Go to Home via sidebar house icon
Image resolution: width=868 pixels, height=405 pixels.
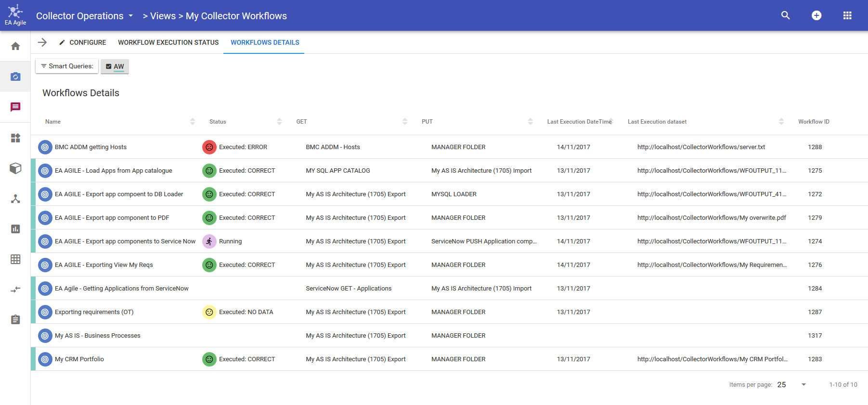(x=15, y=46)
